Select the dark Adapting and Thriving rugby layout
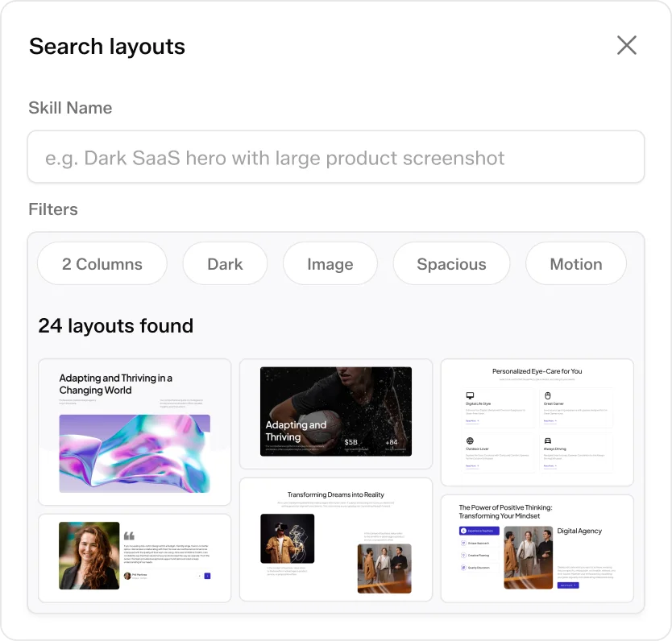 pos(335,414)
